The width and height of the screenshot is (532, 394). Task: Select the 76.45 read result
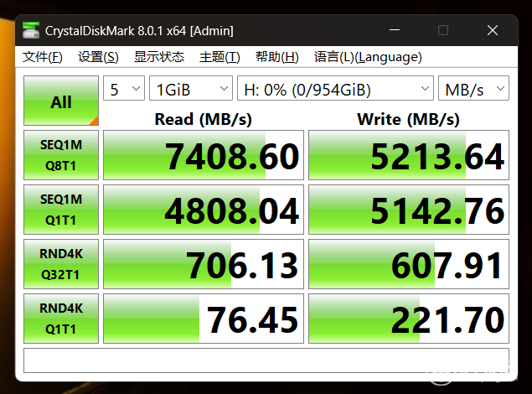(204, 319)
